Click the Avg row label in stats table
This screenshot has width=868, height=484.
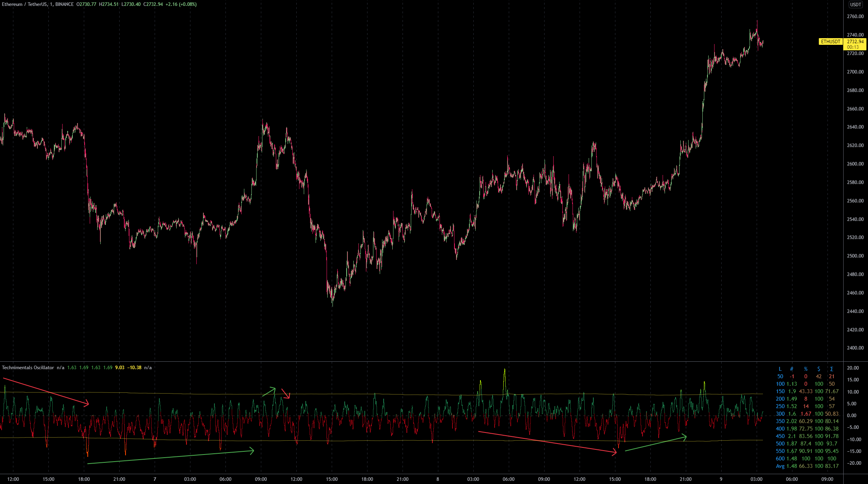780,466
